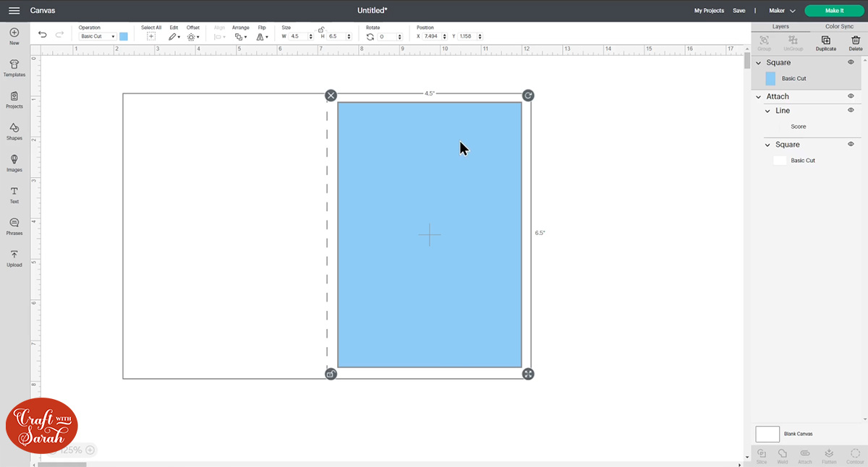
Task: Click the Flatten tool
Action: tap(829, 455)
